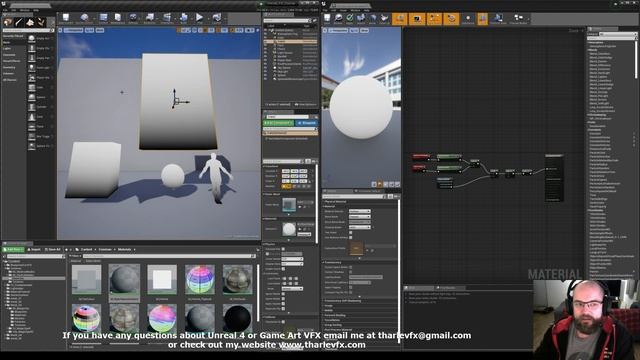The height and width of the screenshot is (360, 640).
Task: Click Apply in Material Editor toolbar
Action: pyautogui.click(x=350, y=19)
